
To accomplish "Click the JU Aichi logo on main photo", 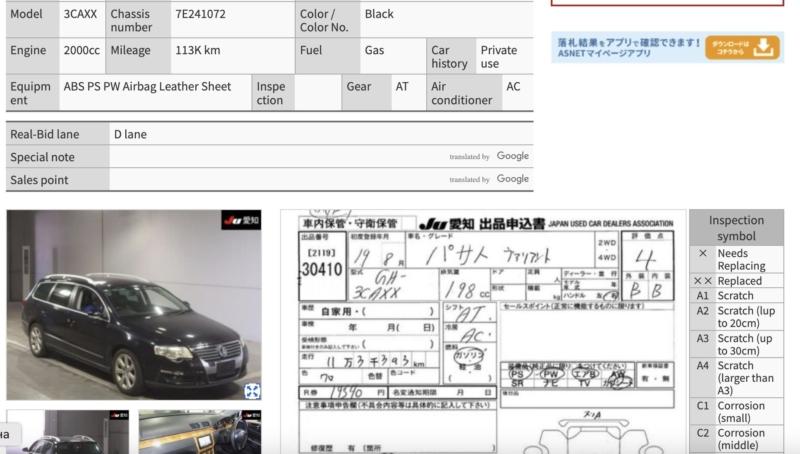I will pos(241,220).
